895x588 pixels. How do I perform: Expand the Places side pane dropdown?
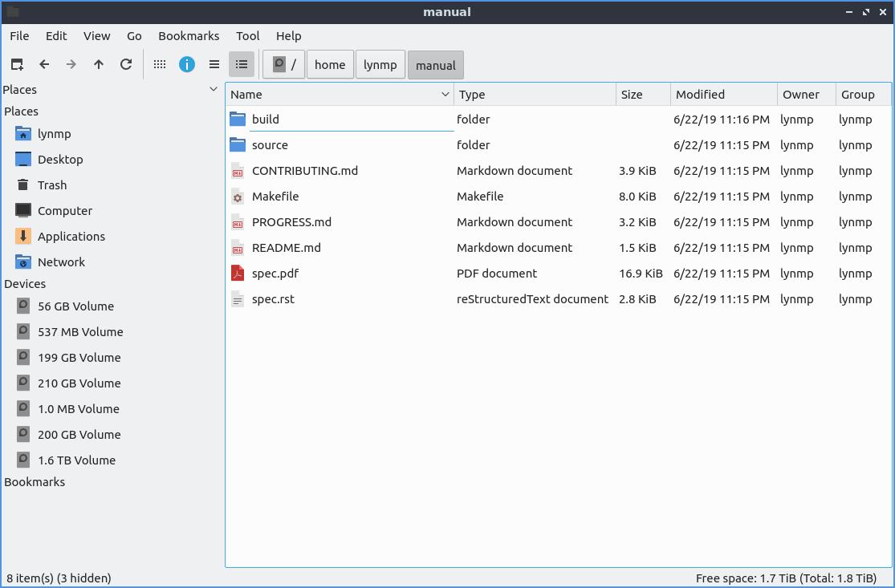tap(214, 89)
